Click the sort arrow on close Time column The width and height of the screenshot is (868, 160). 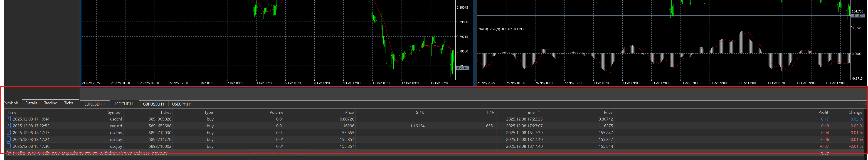[x=539, y=112]
